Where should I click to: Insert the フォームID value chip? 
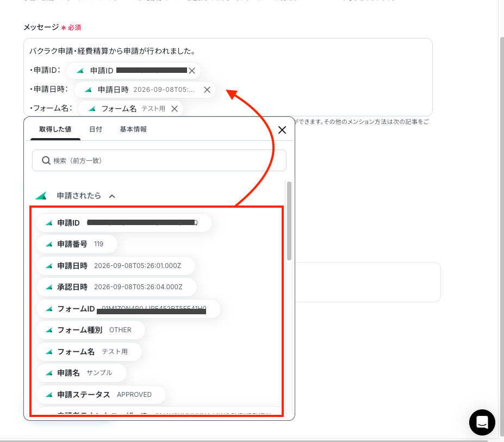click(x=128, y=309)
